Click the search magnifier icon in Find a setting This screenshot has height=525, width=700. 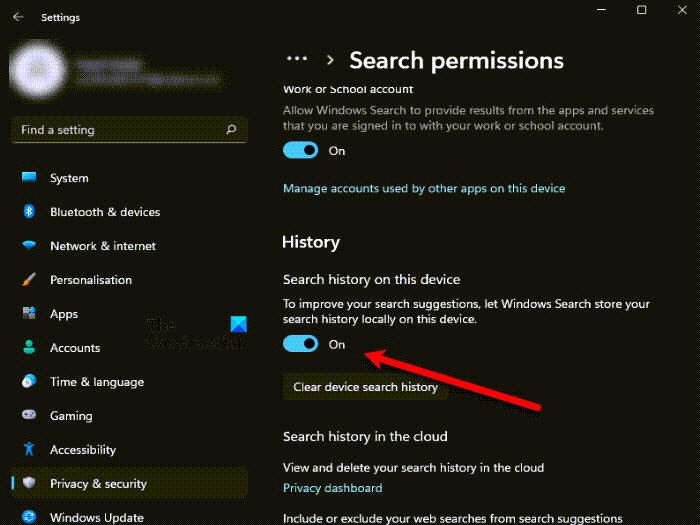pos(231,129)
